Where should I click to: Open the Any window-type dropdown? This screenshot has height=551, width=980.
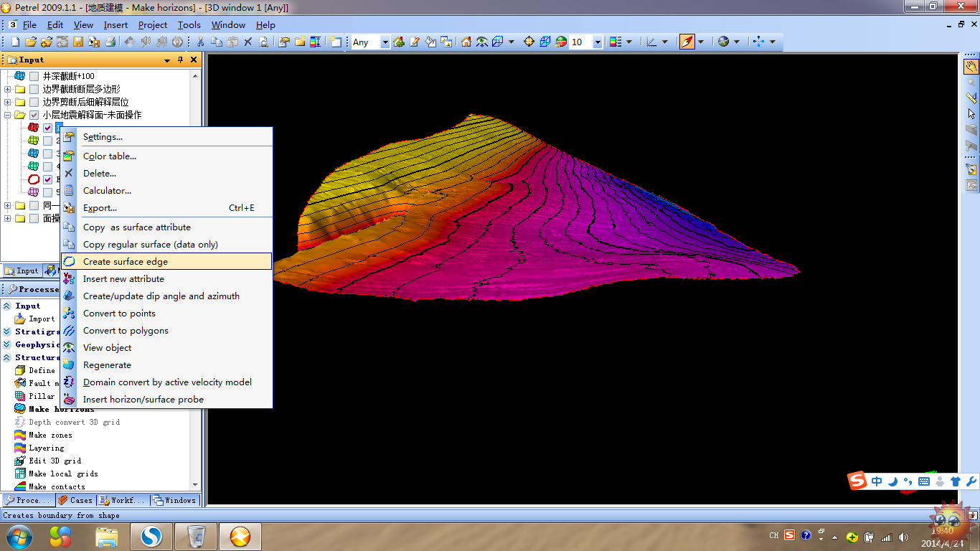coord(385,42)
